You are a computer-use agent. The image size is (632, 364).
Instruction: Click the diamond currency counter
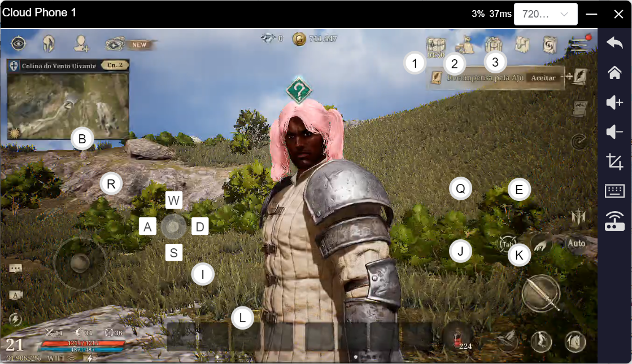tap(272, 38)
